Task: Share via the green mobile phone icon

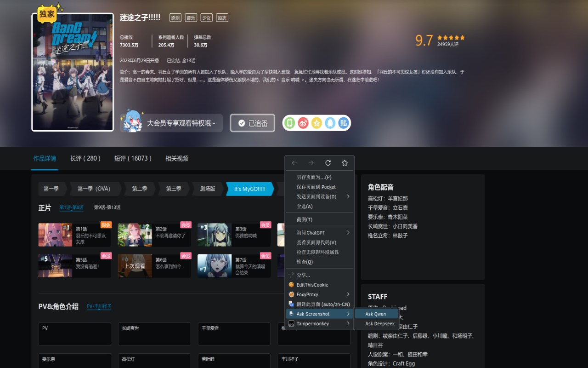Action: click(290, 123)
